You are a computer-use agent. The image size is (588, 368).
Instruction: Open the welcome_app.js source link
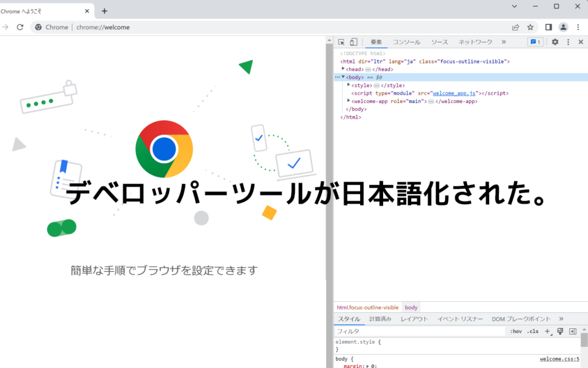pos(454,93)
